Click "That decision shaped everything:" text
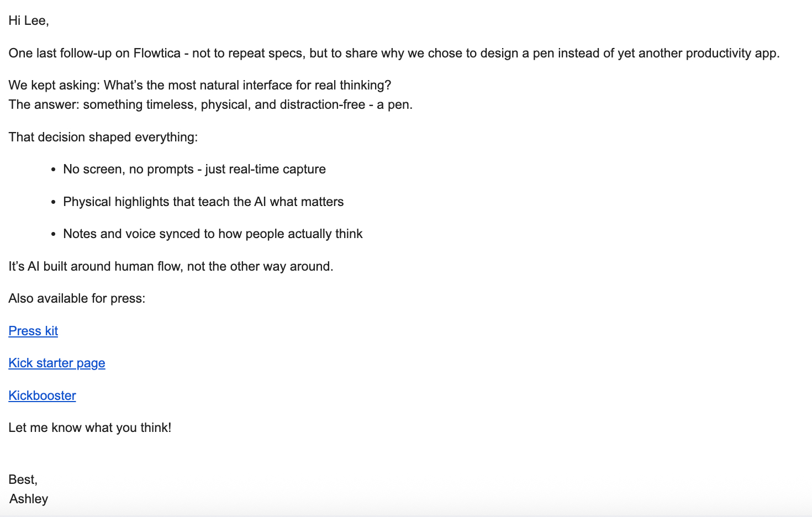812x517 pixels. (x=103, y=137)
